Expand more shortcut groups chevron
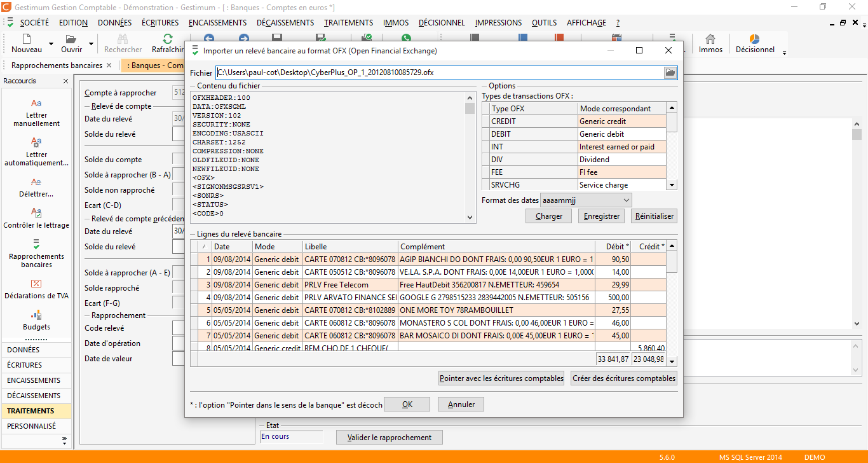868x463 pixels. tap(64, 439)
